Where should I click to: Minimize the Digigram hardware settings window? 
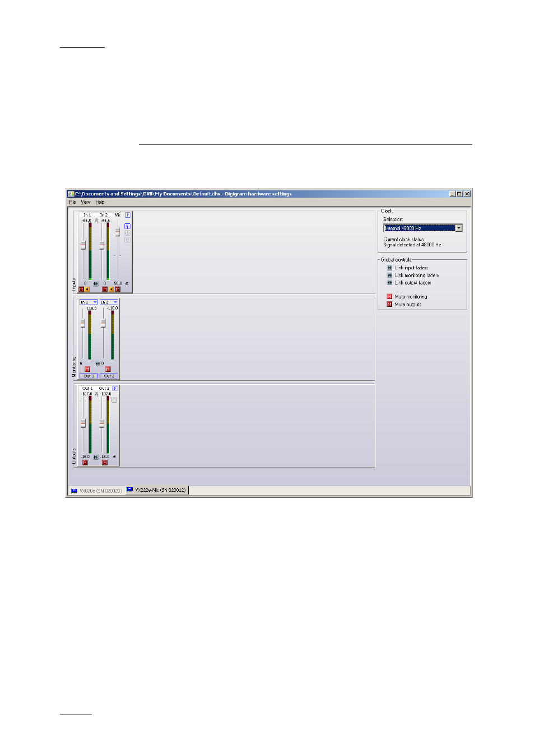(452, 194)
